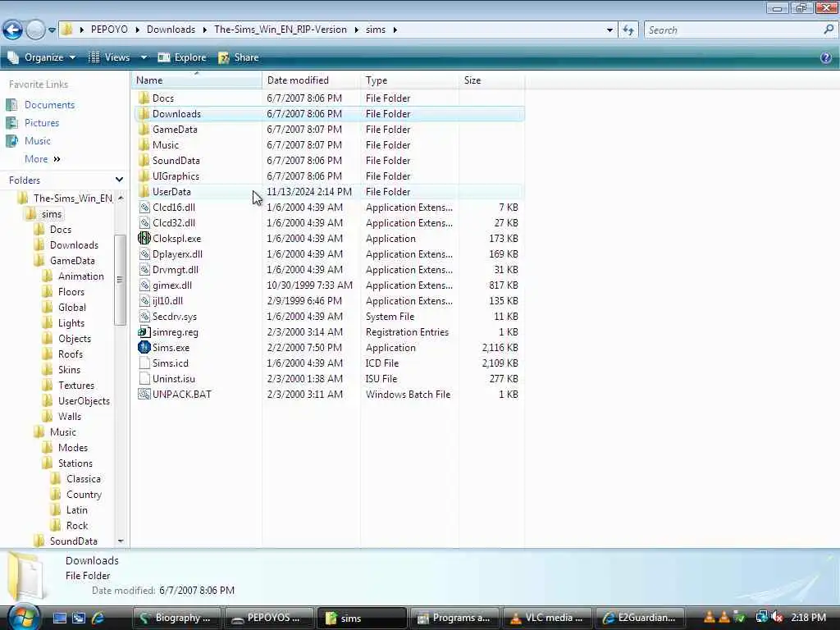840x630 pixels.
Task: Open Help question mark icon
Action: pyautogui.click(x=826, y=58)
